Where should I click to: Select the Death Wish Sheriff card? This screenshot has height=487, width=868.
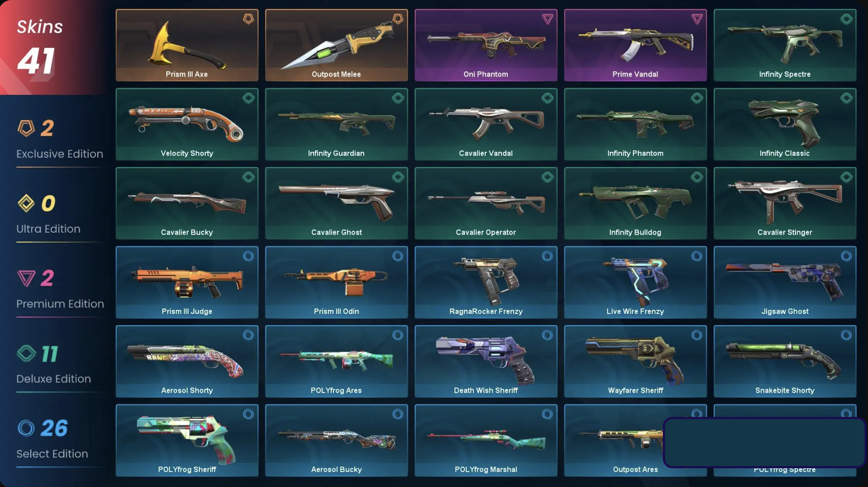click(x=486, y=361)
